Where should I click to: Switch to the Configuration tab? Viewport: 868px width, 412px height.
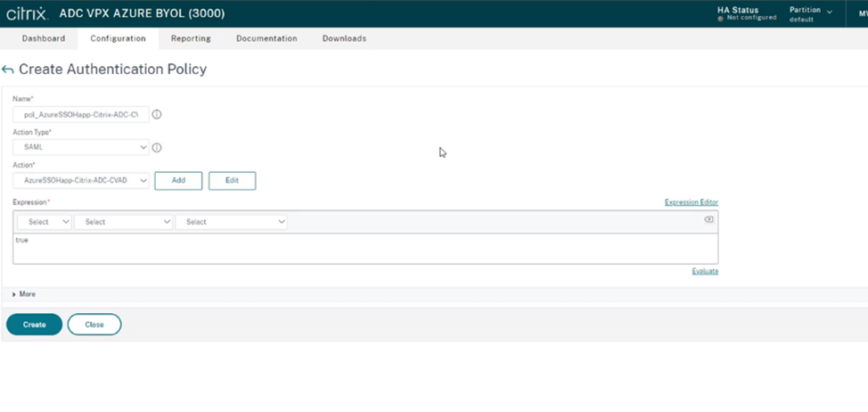coord(118,38)
